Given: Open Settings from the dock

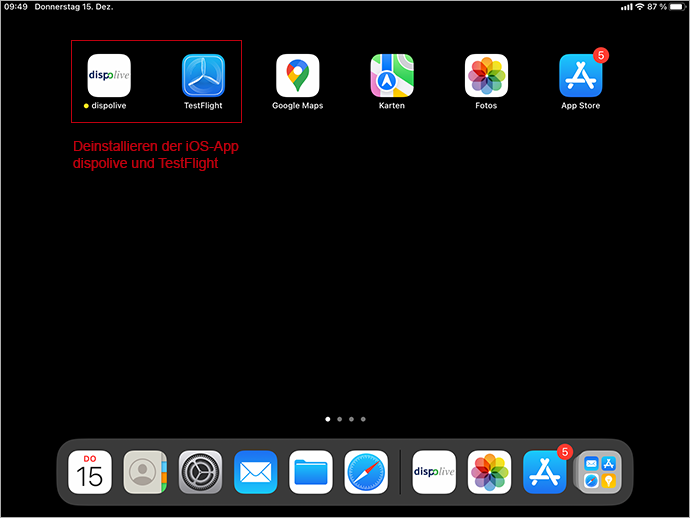Looking at the screenshot, I should tap(200, 472).
